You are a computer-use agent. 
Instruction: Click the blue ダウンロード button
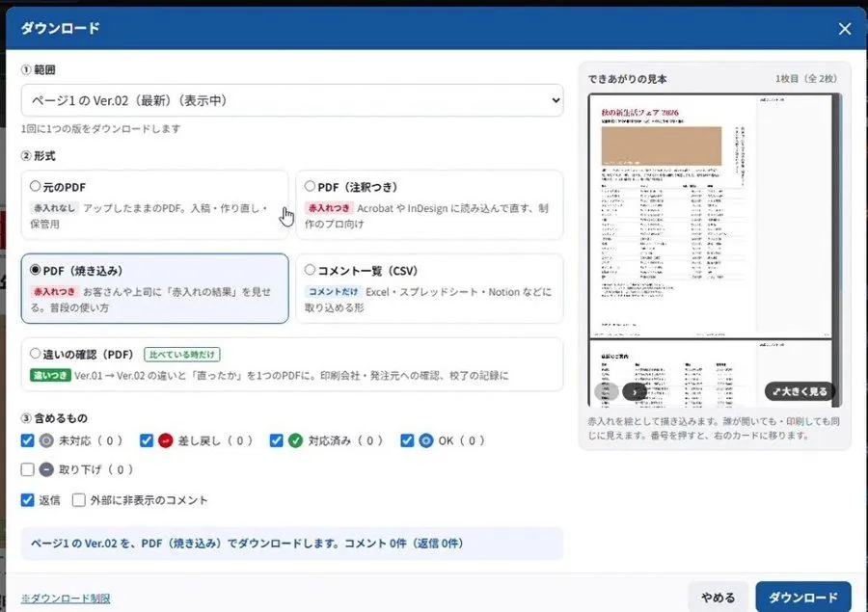click(803, 598)
